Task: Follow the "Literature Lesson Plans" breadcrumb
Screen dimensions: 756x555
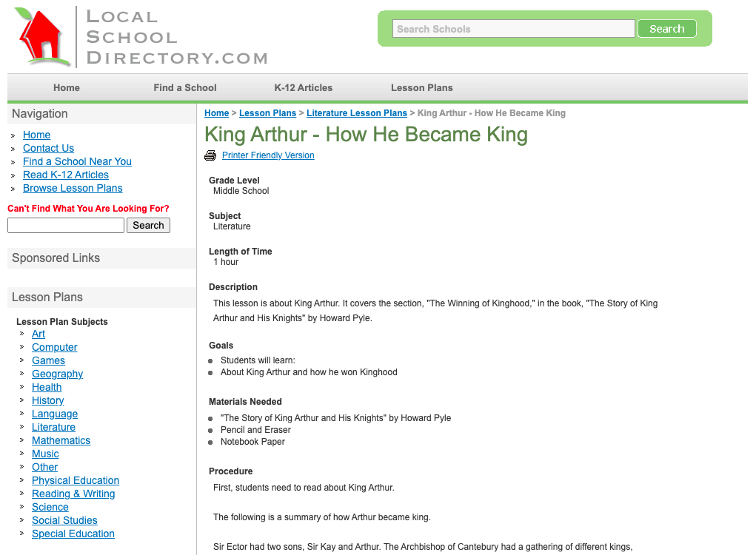Action: (x=356, y=112)
